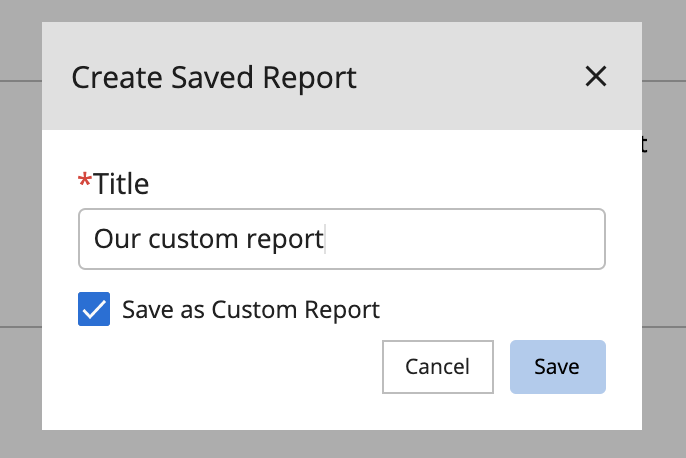Save the custom report
Image resolution: width=686 pixels, height=458 pixels.
557,367
